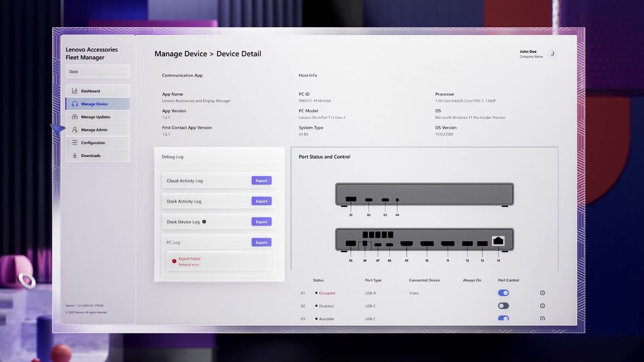The image size is (644, 362).
Task: Click the 13th Gen Intel processor value
Action: 465,101
